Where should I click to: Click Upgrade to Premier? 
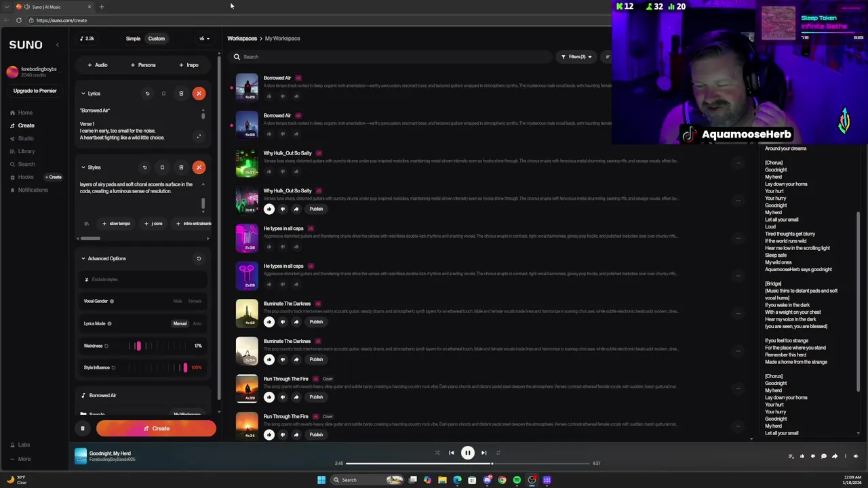click(x=35, y=91)
